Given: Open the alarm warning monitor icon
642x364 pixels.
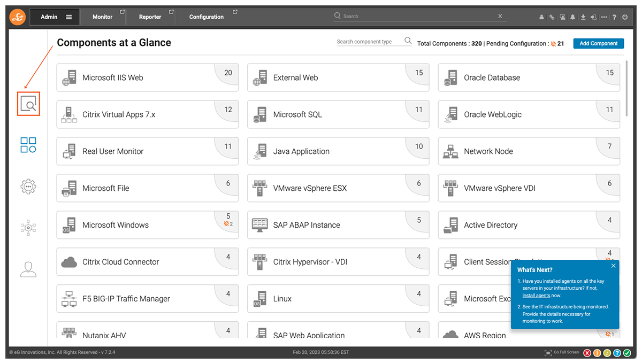Looking at the screenshot, I should 562,17.
